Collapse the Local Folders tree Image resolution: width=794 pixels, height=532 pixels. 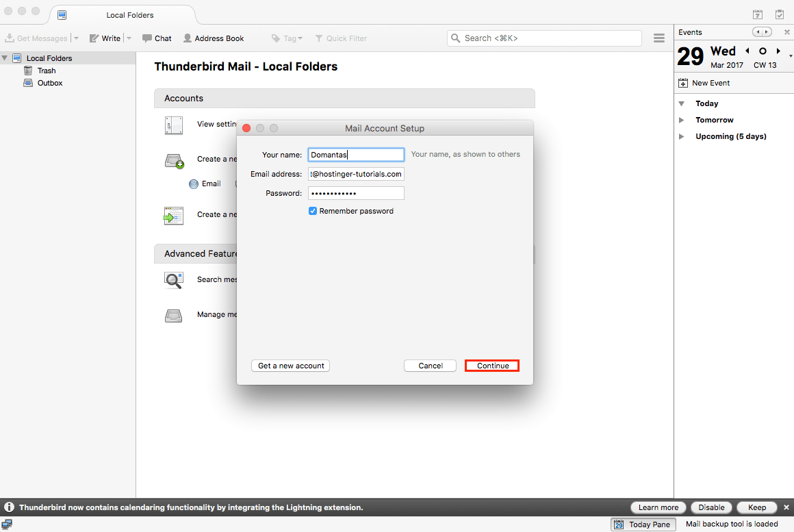pos(5,58)
